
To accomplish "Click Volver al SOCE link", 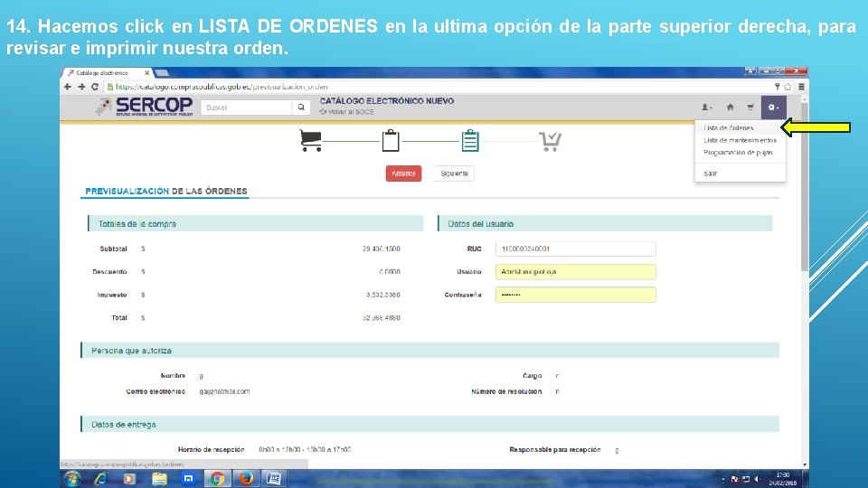I will pos(346,112).
